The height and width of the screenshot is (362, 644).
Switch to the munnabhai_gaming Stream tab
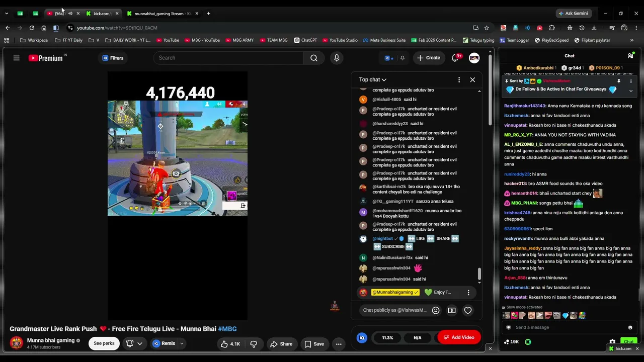[163, 14]
